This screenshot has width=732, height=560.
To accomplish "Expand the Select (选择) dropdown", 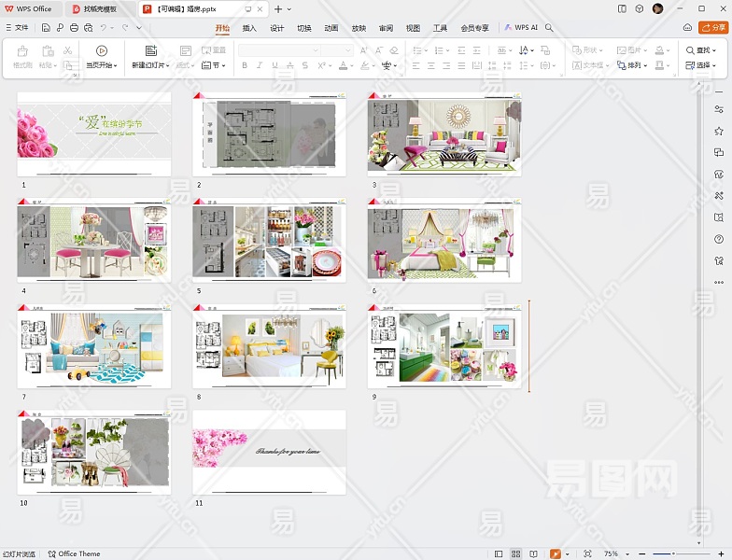I will pyautogui.click(x=700, y=66).
